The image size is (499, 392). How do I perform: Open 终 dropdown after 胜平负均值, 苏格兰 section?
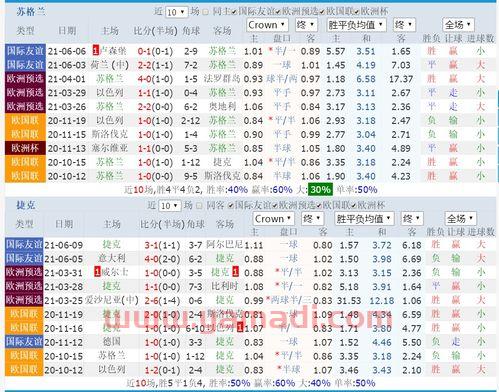[x=404, y=25]
